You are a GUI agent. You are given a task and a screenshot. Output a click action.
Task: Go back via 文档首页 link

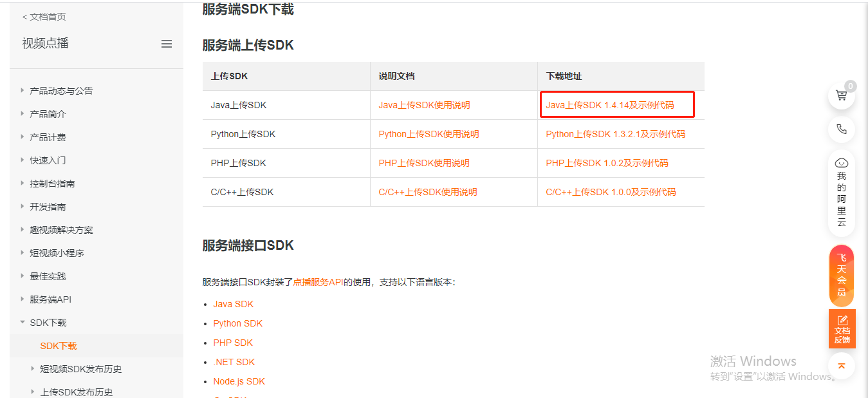coord(44,17)
